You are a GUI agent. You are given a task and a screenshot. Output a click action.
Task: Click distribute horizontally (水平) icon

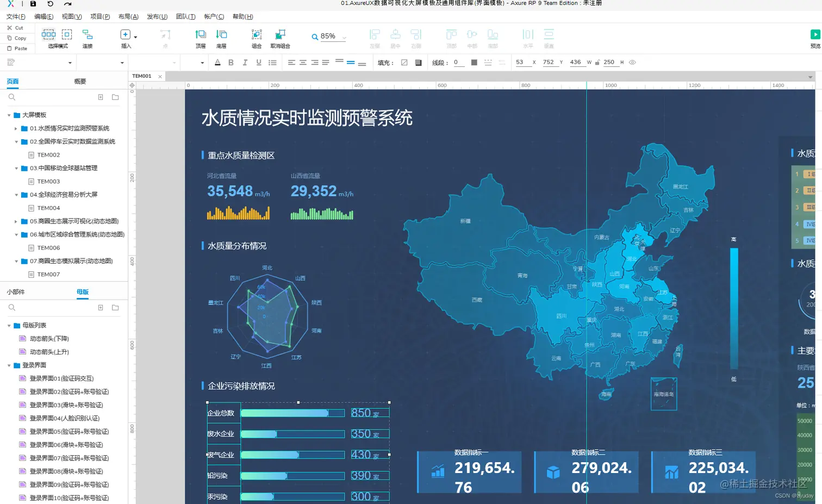pyautogui.click(x=528, y=34)
